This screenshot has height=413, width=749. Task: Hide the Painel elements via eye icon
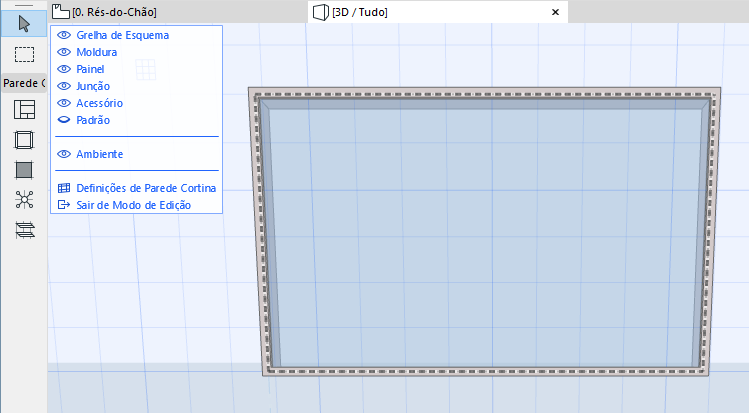tap(64, 69)
